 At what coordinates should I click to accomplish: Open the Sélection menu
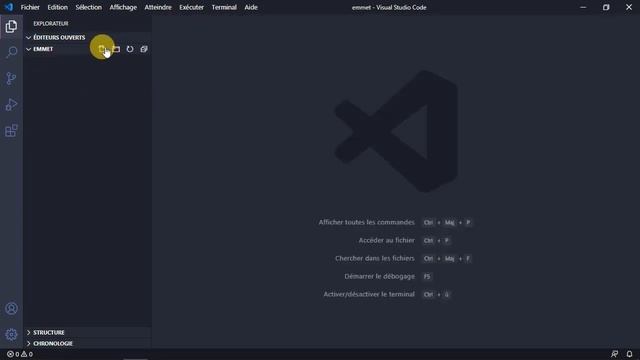coord(89,7)
